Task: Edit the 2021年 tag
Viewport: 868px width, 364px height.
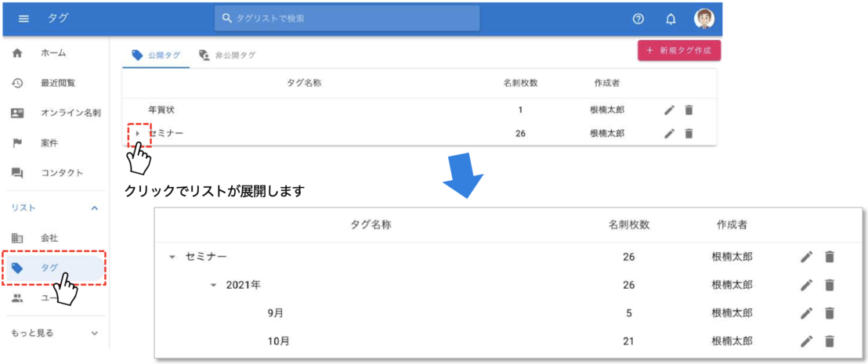Action: [807, 285]
